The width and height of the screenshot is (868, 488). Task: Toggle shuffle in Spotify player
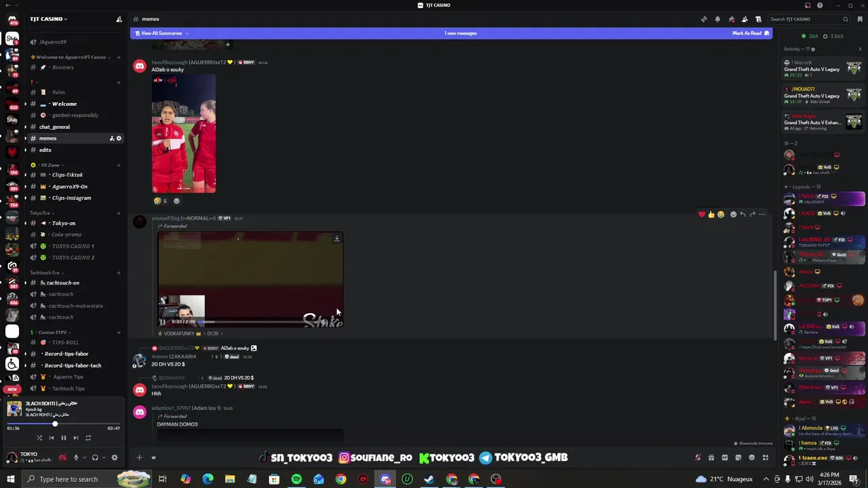point(39,438)
